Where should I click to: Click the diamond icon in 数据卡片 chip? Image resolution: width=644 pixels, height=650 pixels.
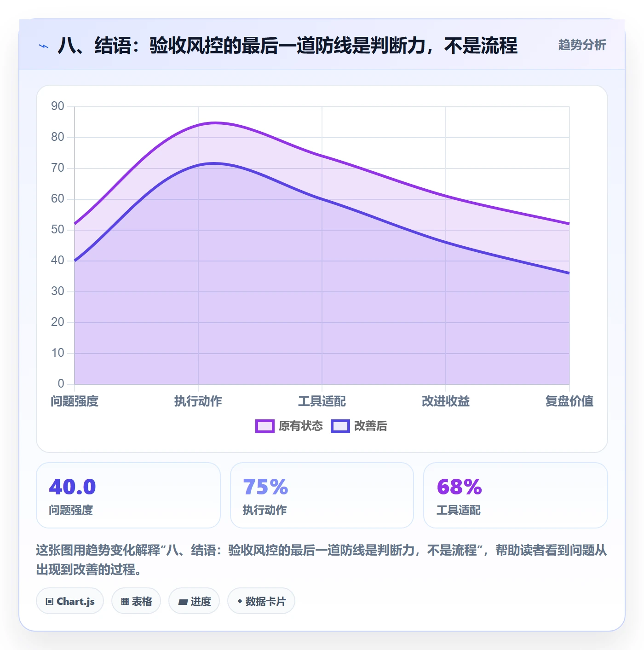(240, 601)
